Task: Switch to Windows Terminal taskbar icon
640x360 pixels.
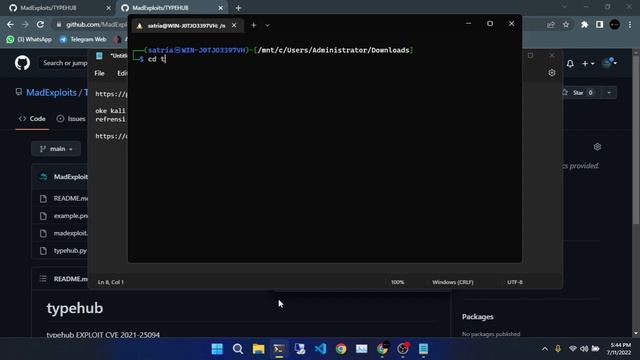Action: click(x=279, y=349)
